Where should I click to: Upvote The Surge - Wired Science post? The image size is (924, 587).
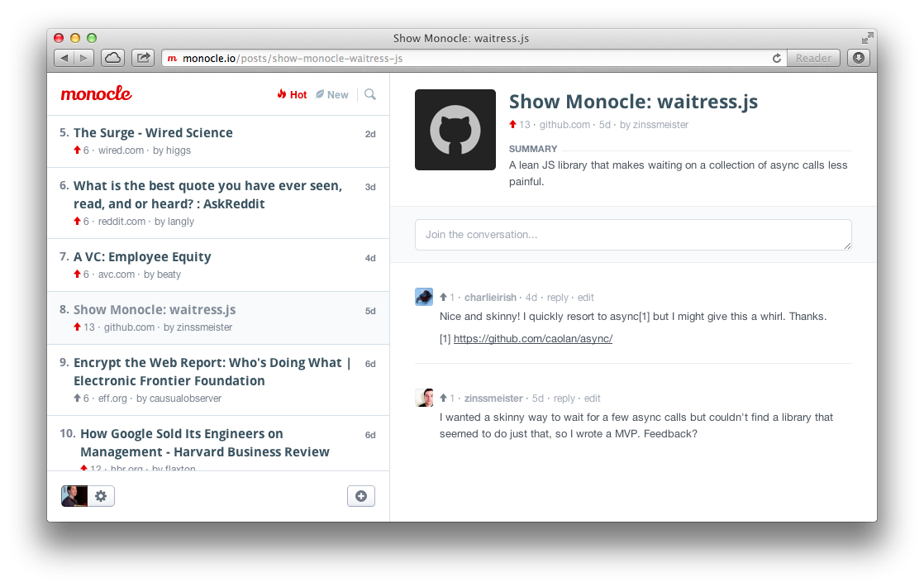[x=77, y=150]
